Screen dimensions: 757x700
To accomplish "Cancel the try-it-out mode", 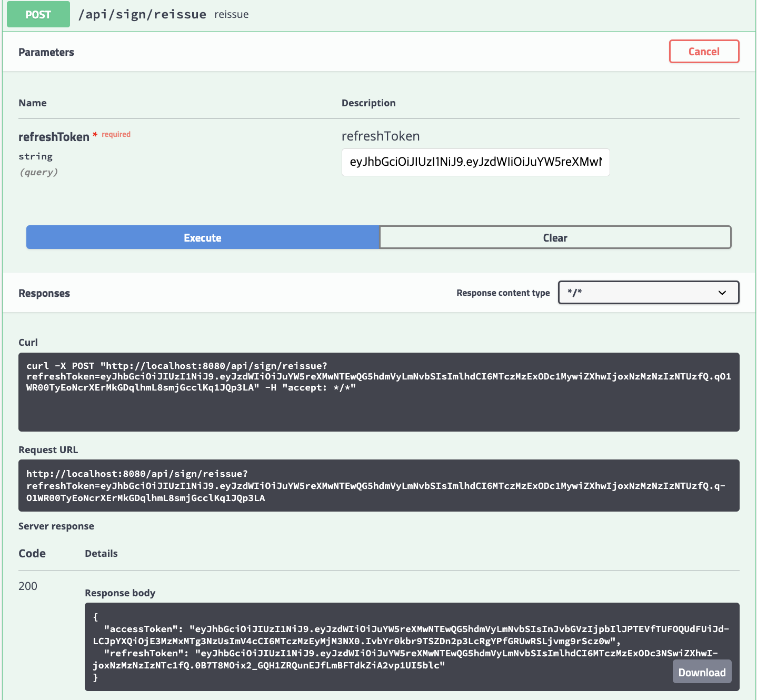I will tap(704, 52).
